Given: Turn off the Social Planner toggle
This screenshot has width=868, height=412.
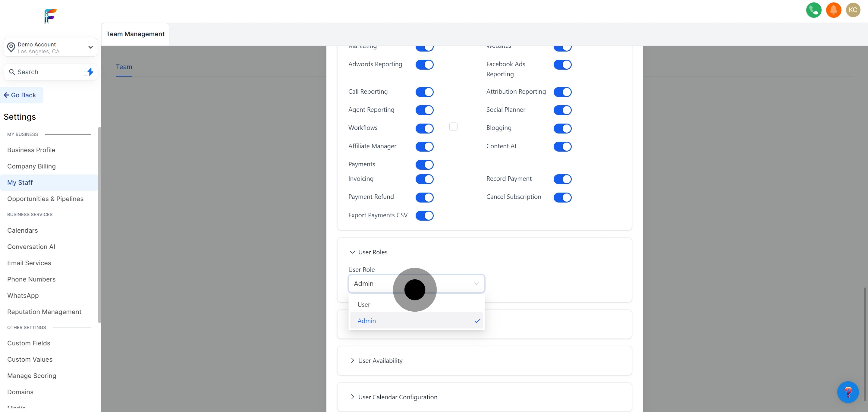Looking at the screenshot, I should point(562,110).
